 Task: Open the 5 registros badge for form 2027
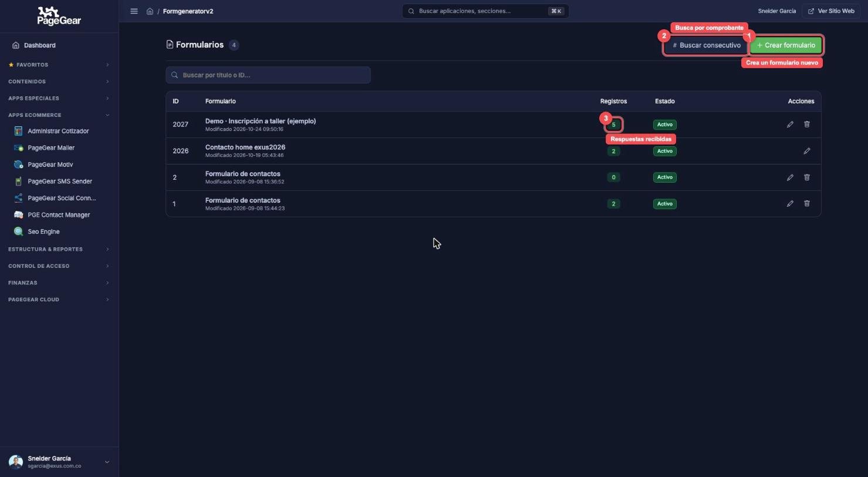coord(613,125)
